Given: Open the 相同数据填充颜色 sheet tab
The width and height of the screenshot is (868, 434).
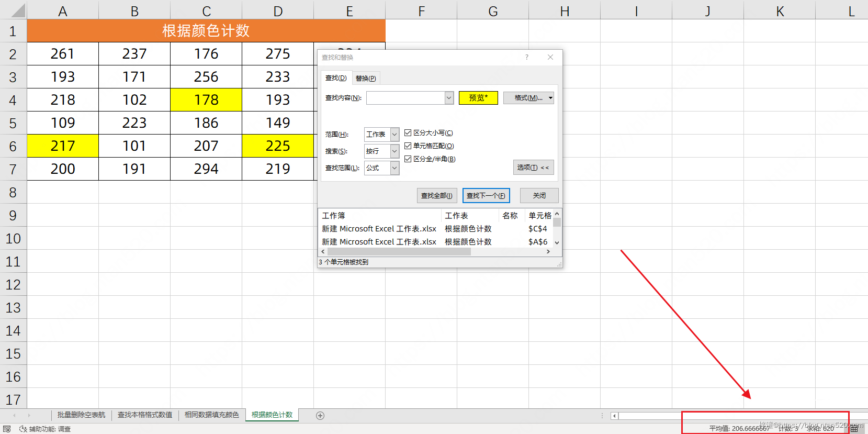Looking at the screenshot, I should point(212,415).
